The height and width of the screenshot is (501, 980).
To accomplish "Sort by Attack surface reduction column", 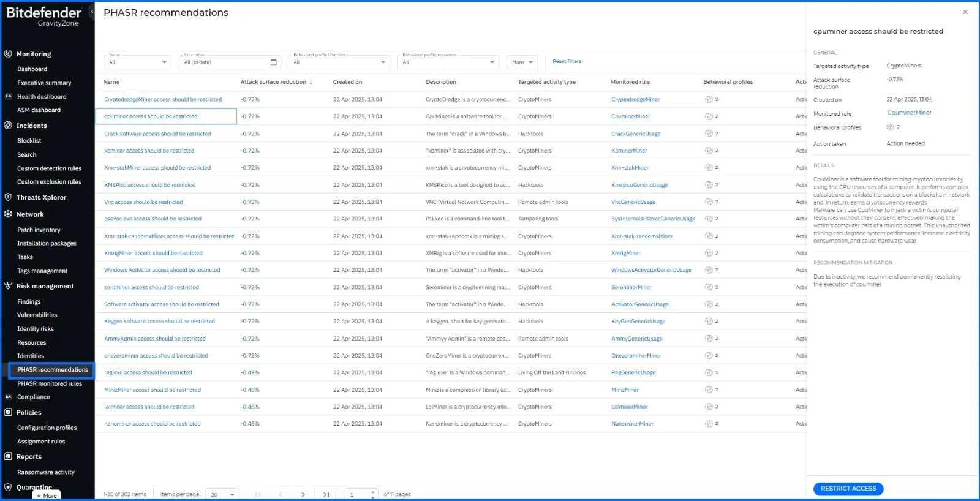I will click(x=273, y=82).
